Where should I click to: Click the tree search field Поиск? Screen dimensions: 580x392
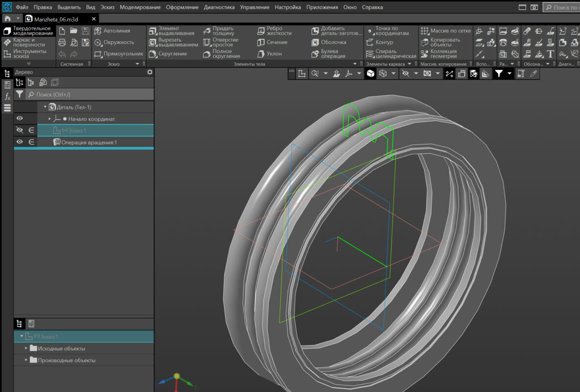(x=90, y=95)
